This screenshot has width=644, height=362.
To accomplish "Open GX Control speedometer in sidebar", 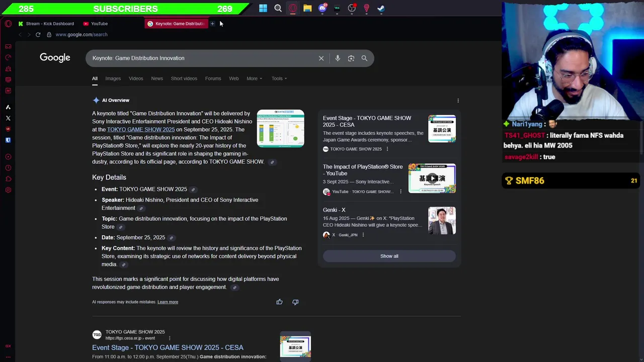I will pos(8,57).
